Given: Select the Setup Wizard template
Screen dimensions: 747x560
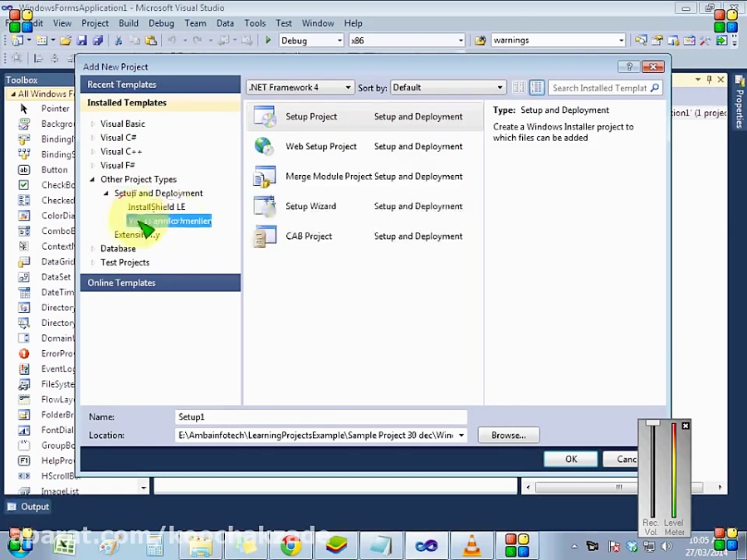Looking at the screenshot, I should 311,206.
